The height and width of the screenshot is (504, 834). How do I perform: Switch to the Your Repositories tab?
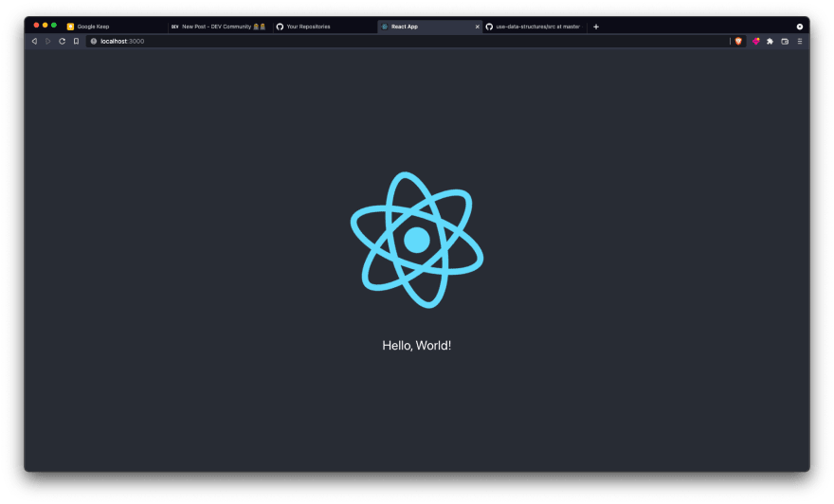[325, 27]
